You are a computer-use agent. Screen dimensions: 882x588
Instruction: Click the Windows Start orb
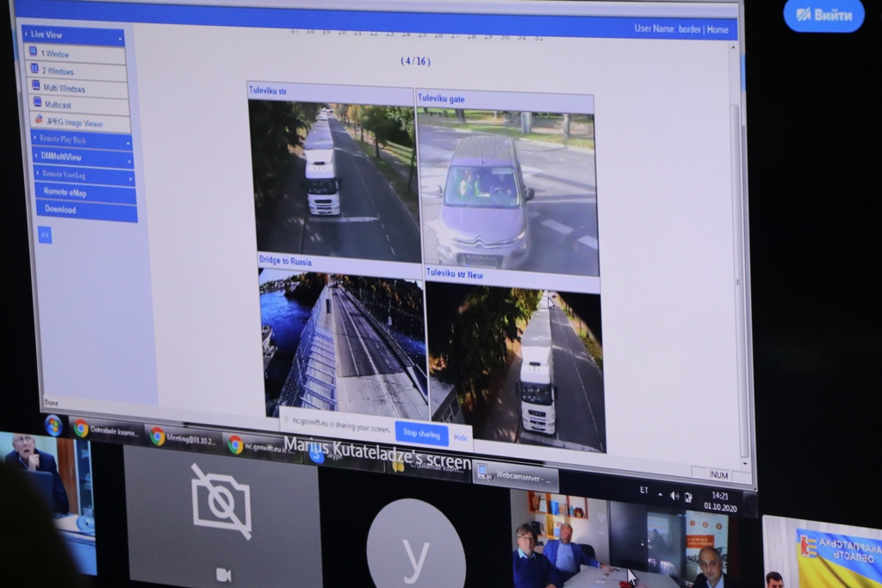53,425
